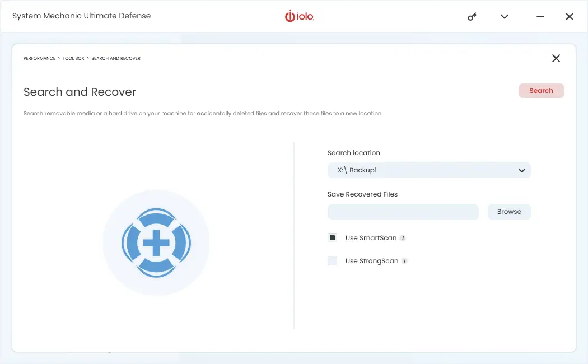The height and width of the screenshot is (364, 588).
Task: Open the StrongScan info tooltip icon
Action: 405,260
